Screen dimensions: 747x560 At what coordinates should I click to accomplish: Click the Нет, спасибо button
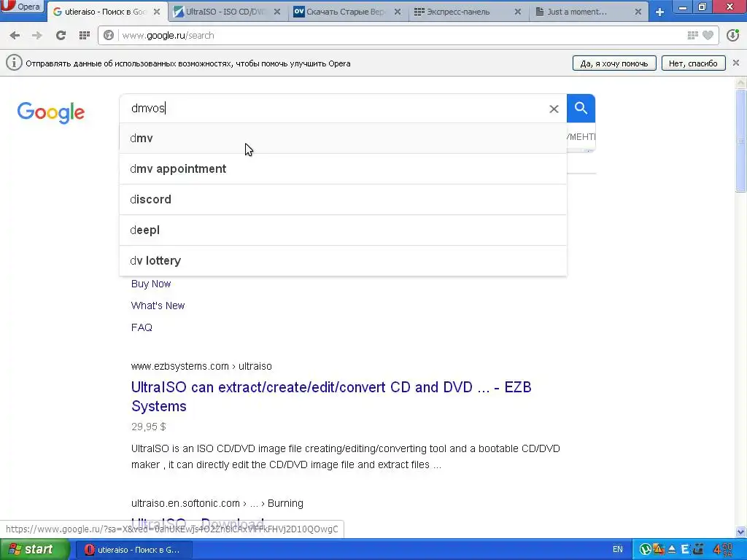pyautogui.click(x=693, y=63)
